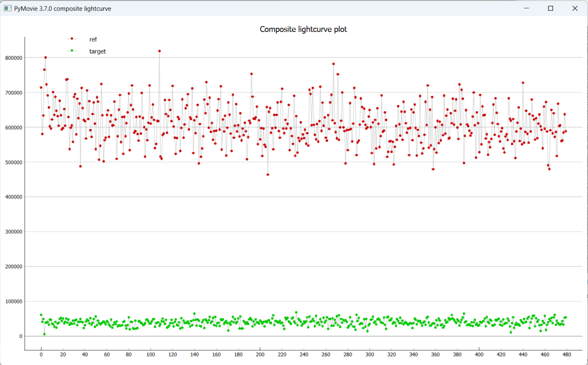This screenshot has width=588, height=365.
Task: Close the composite lightcurve window
Action: (x=575, y=9)
